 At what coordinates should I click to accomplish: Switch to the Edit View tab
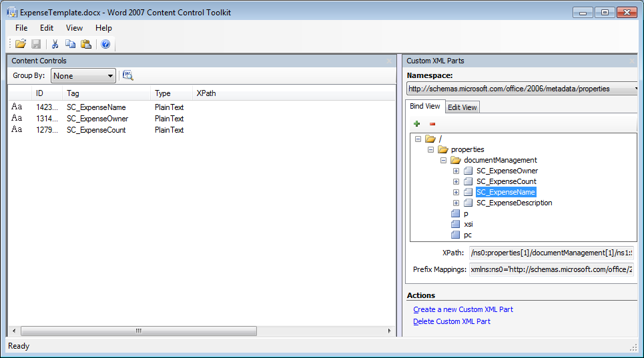[x=462, y=107]
